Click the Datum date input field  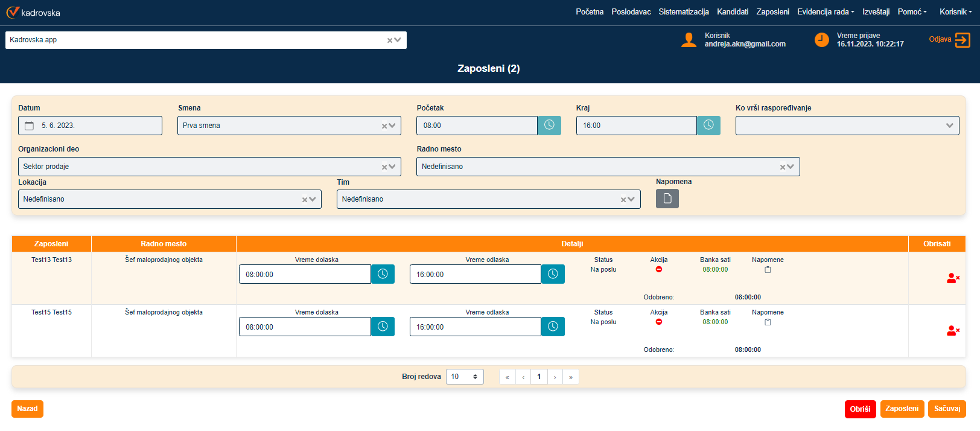tap(91, 126)
